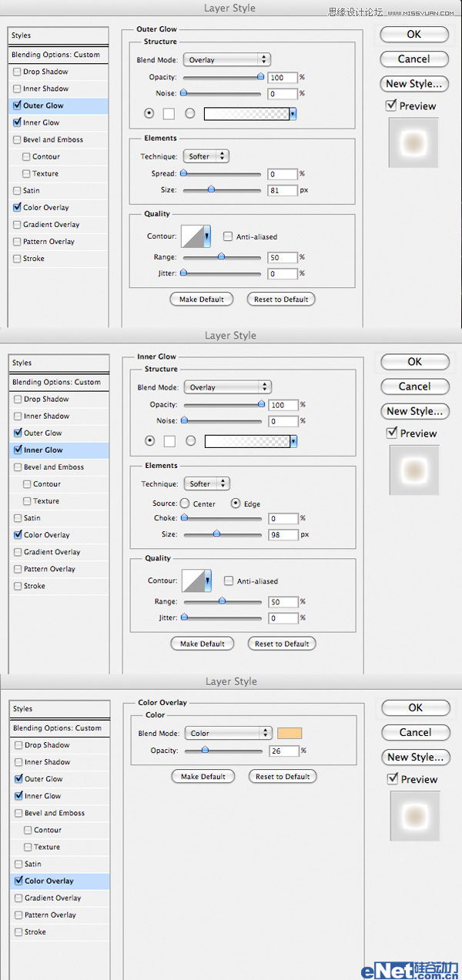The image size is (462, 980).
Task: Check Anti-aliased in the Outer Glow dialog
Action: click(228, 236)
